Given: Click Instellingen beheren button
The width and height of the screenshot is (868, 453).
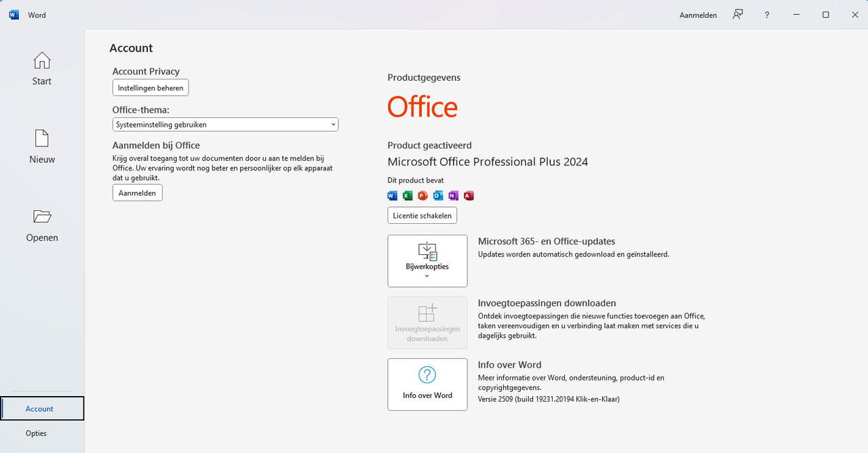Looking at the screenshot, I should (151, 88).
